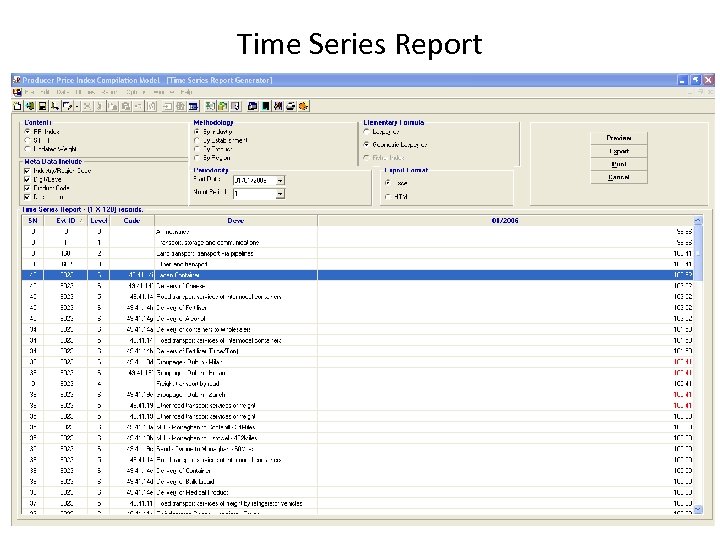Toggle the last Meta Data Include checkbox
Image resolution: width=720 pixels, height=540 pixels.
click(x=27, y=197)
